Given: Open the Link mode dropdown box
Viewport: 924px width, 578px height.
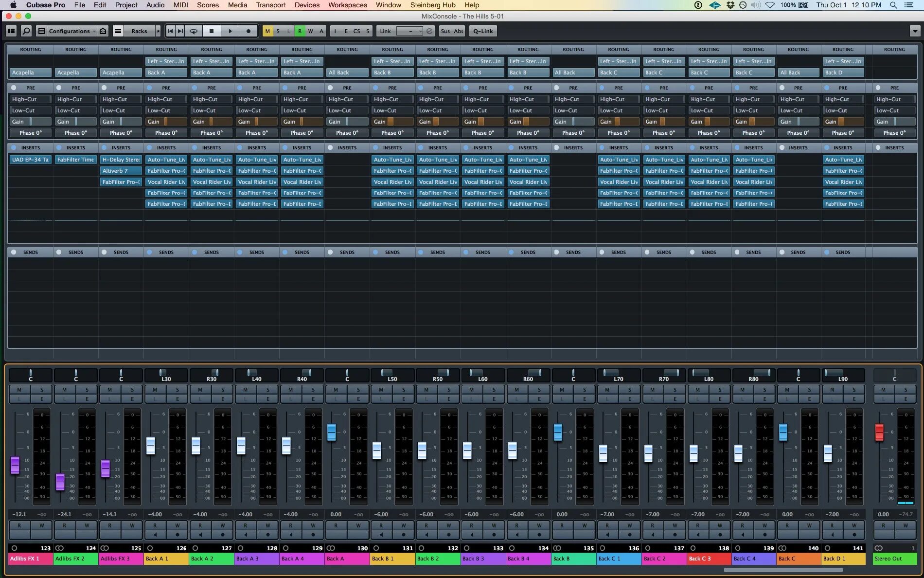Looking at the screenshot, I should pos(409,31).
